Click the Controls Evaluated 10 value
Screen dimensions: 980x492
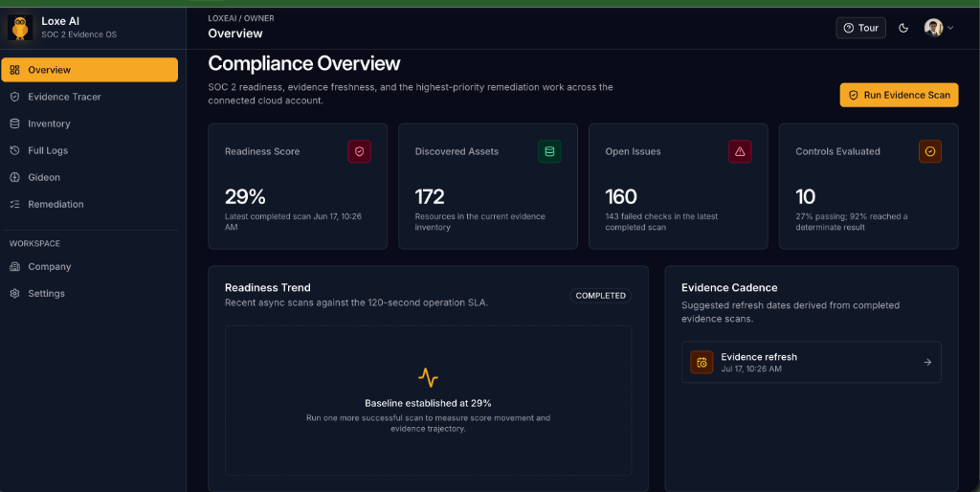pyautogui.click(x=806, y=197)
